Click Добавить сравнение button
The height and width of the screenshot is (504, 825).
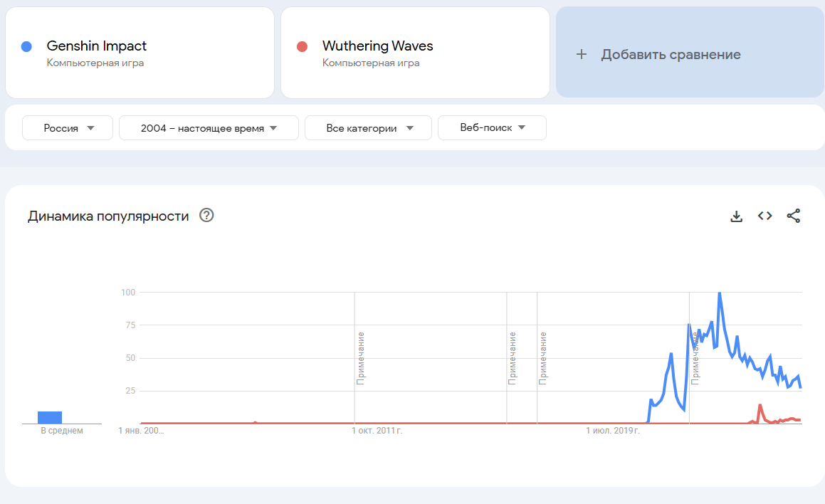click(x=671, y=55)
